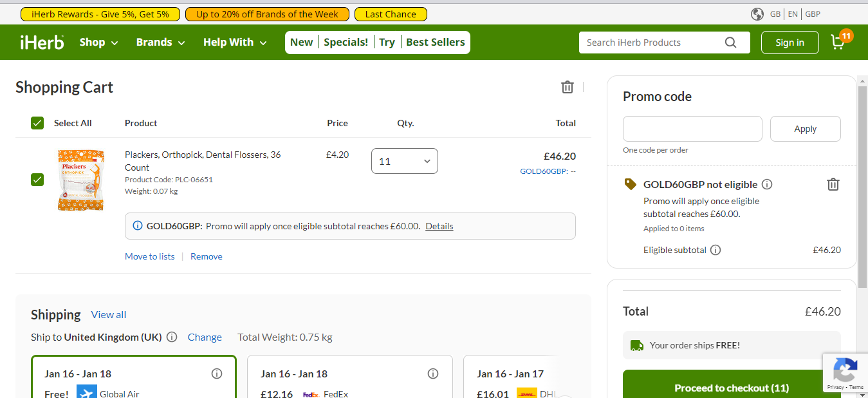Image resolution: width=868 pixels, height=398 pixels.
Task: Click the globe icon for region settings
Action: 757,14
